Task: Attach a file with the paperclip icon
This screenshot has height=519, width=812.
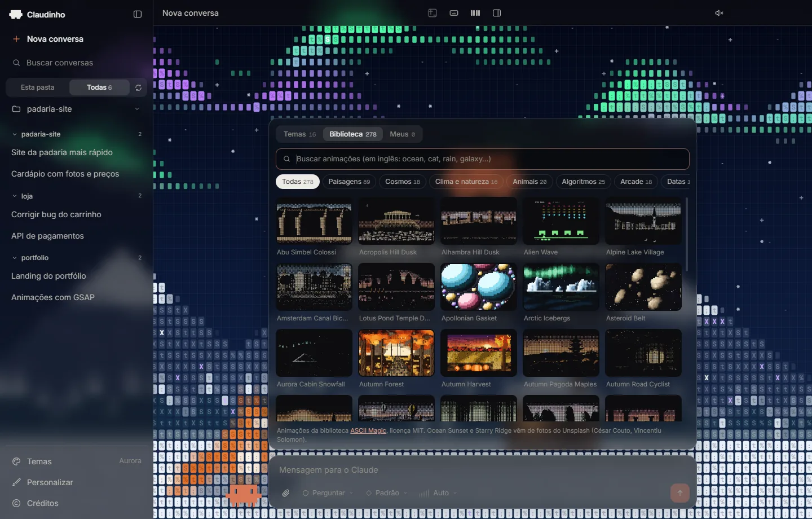Action: pyautogui.click(x=286, y=493)
